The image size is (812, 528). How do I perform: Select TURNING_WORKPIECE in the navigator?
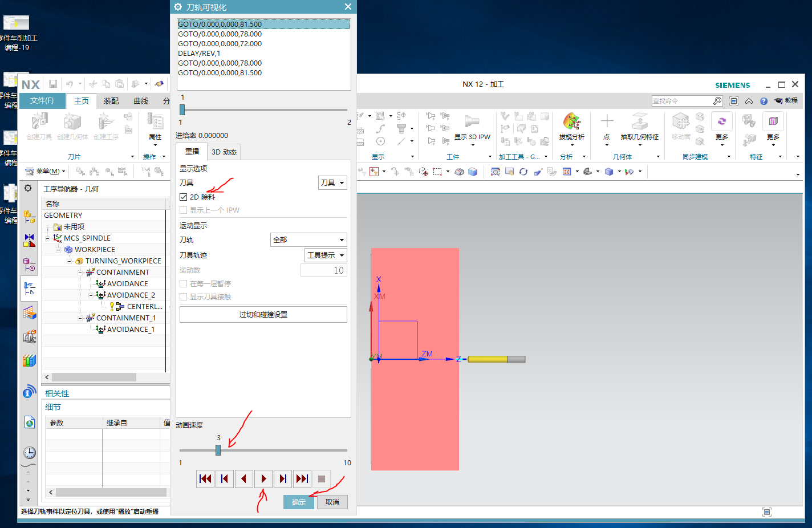(123, 261)
